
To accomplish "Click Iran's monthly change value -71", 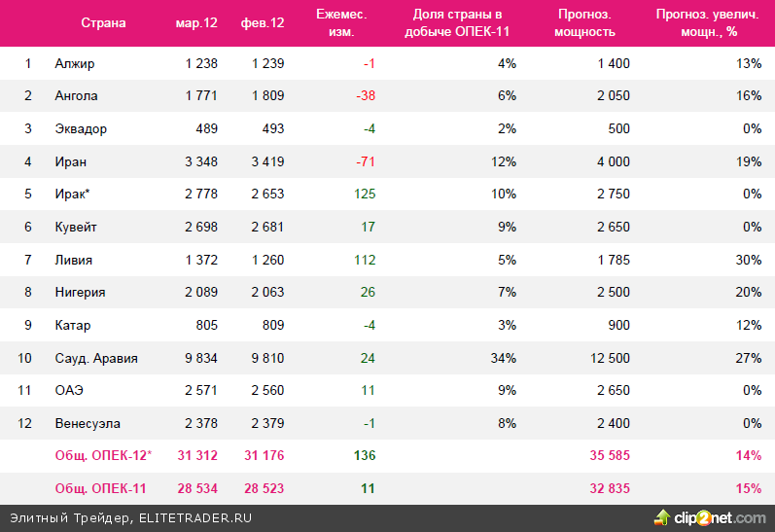I will 365,161.
